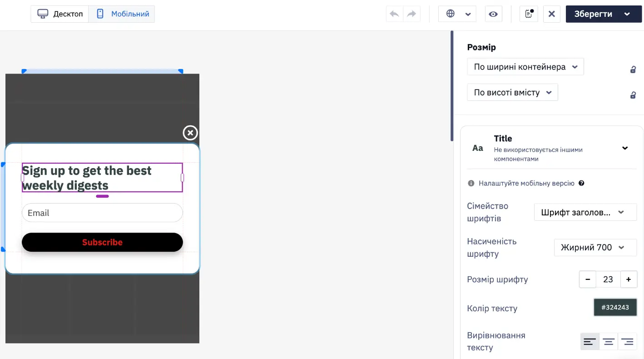Open help question mark for mobile version
644x359 pixels.
point(581,184)
